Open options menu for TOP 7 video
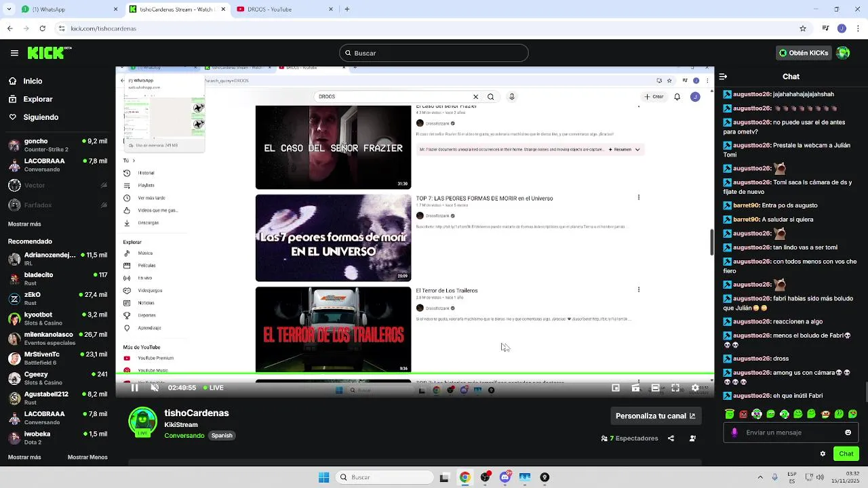This screenshot has height=488, width=868. point(638,197)
